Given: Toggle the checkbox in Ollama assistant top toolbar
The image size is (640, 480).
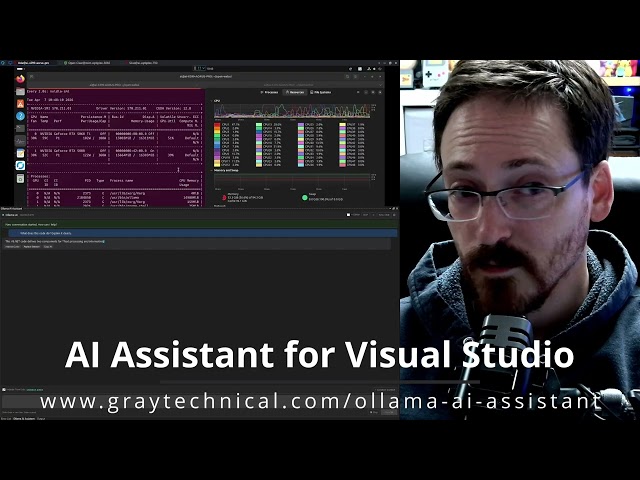Looking at the screenshot, I should [348, 215].
